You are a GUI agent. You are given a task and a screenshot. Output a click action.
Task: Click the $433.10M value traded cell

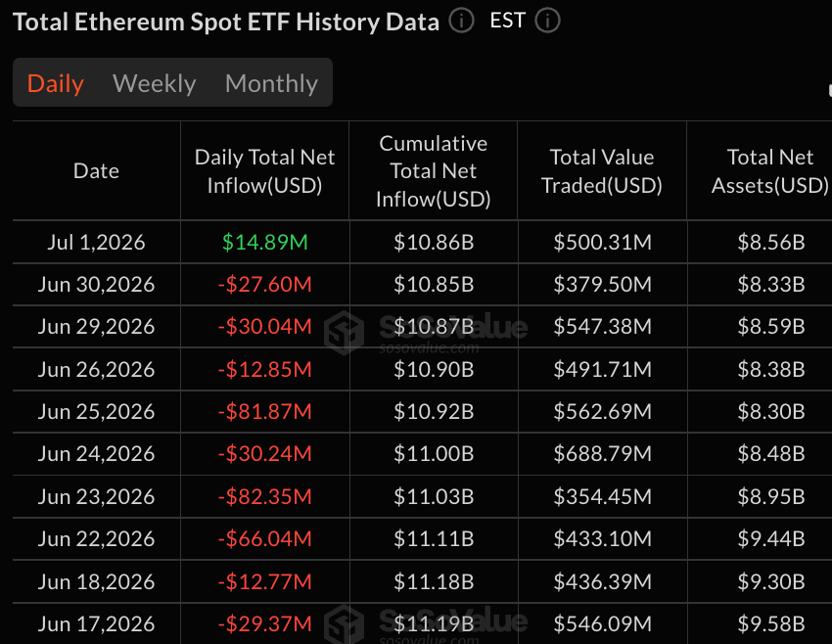coord(602,538)
